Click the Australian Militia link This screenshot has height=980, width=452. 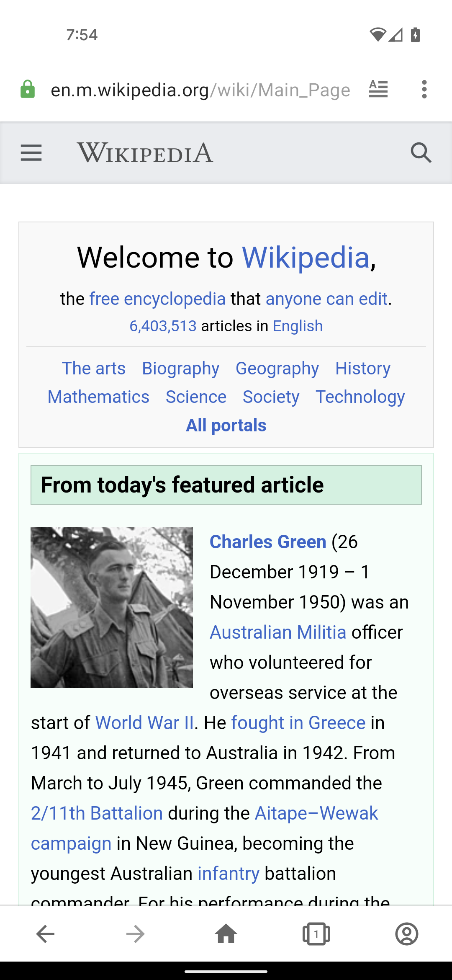tap(278, 632)
